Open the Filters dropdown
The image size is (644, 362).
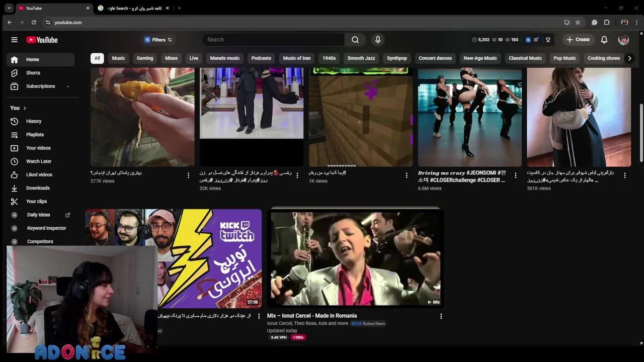point(158,40)
